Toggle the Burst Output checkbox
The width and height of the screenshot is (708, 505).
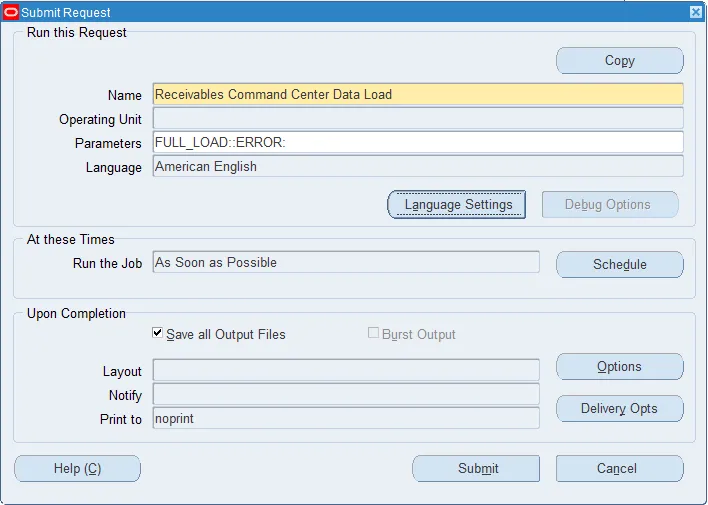tap(373, 333)
